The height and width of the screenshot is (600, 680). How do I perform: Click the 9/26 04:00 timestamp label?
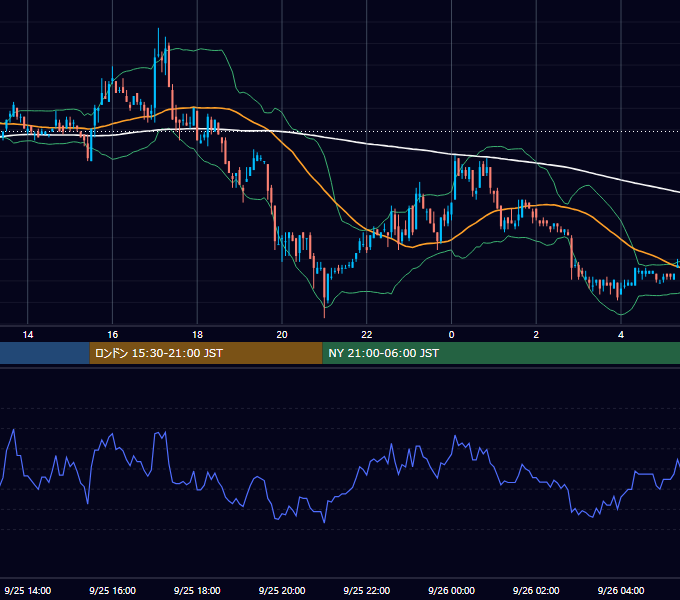[x=621, y=590]
